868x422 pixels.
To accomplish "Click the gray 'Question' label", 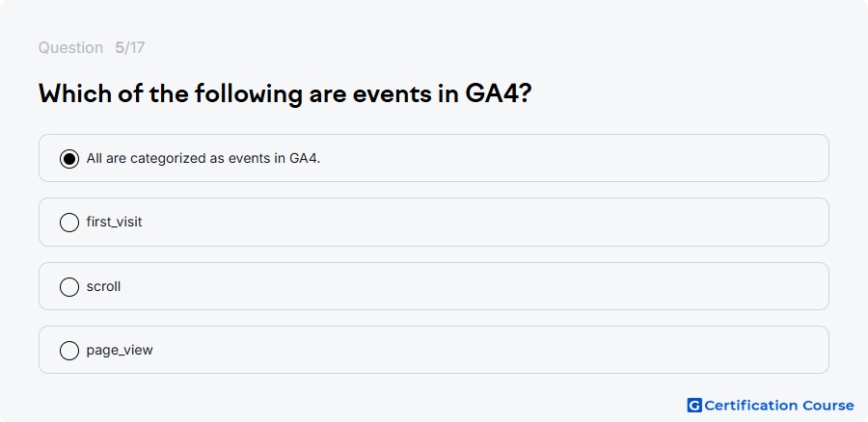I will (x=70, y=48).
